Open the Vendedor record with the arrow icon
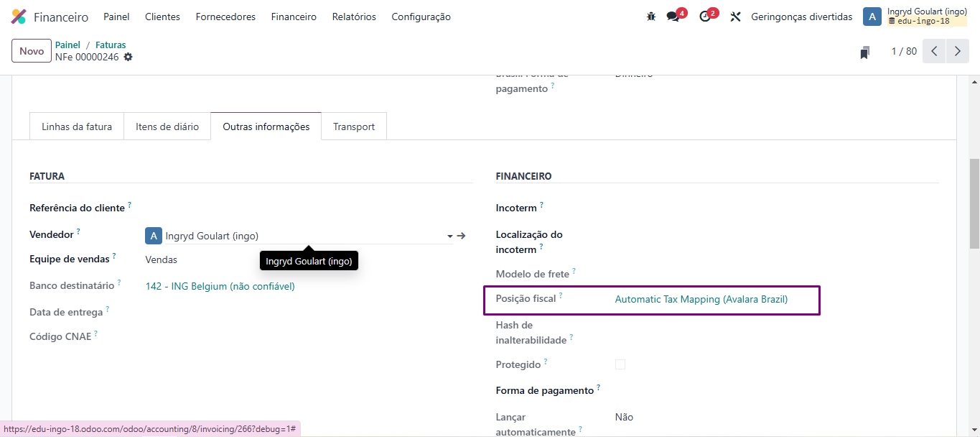 pos(462,236)
